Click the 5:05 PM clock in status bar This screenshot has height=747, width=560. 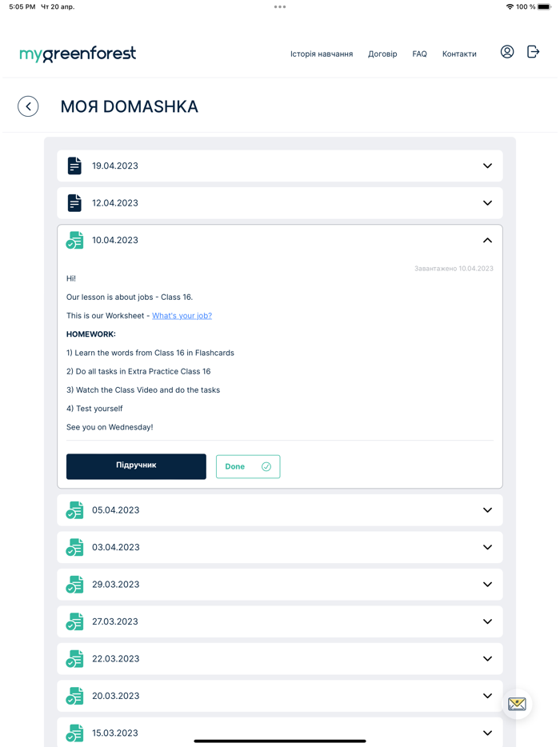(x=22, y=6)
